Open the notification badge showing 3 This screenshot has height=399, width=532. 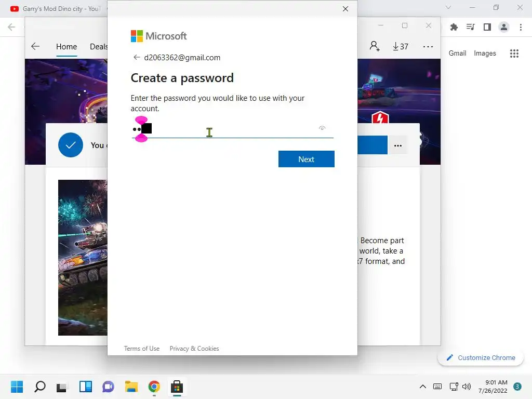(517, 387)
